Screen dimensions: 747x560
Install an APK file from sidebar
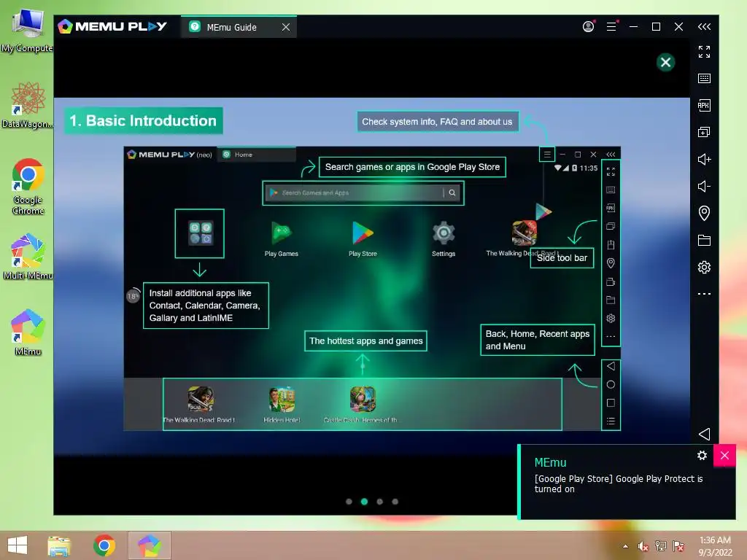point(704,105)
